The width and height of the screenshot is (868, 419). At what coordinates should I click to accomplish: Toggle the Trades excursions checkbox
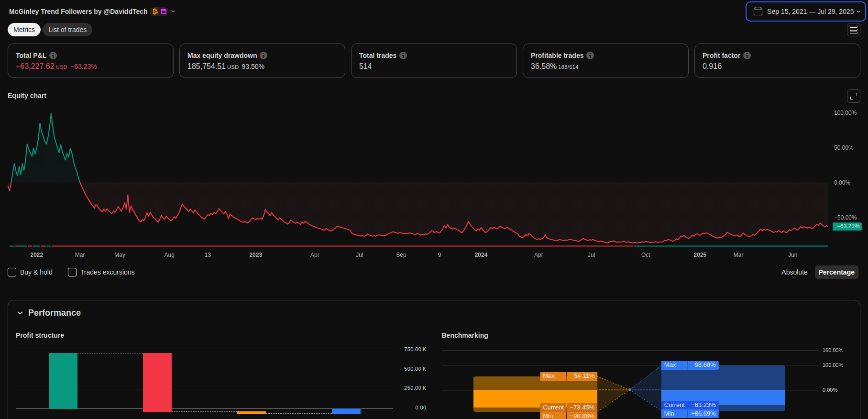click(x=72, y=272)
